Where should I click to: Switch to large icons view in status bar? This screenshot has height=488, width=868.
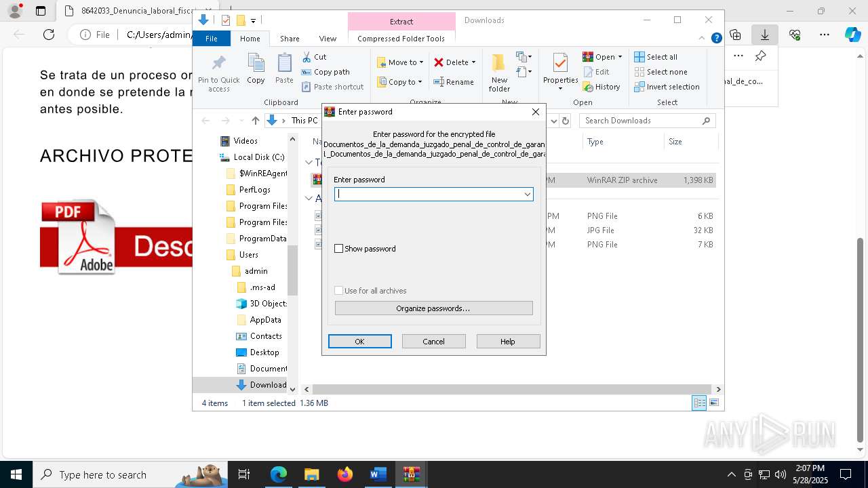[713, 403]
